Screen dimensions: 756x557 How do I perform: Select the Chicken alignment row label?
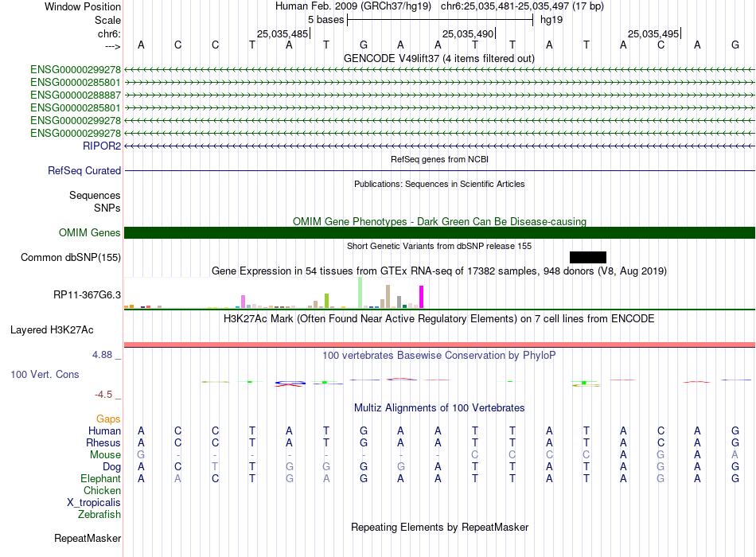click(102, 490)
